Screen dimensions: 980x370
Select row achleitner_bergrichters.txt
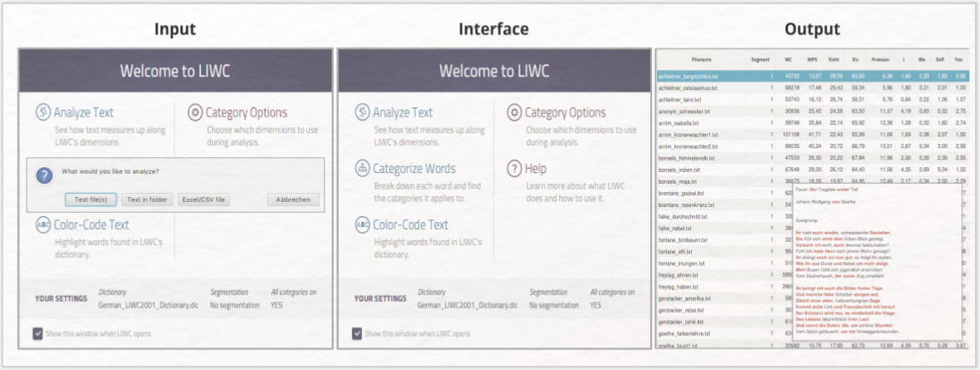(x=812, y=76)
